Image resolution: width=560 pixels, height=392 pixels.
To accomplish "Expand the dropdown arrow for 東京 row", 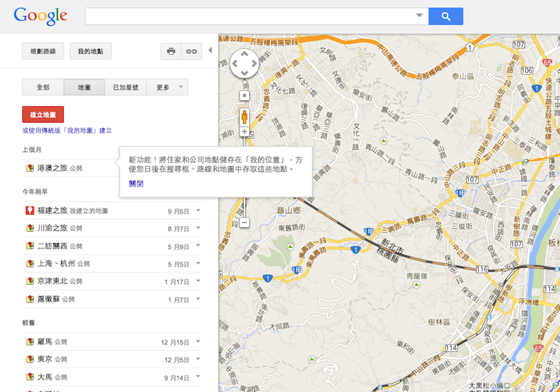I will [198, 359].
